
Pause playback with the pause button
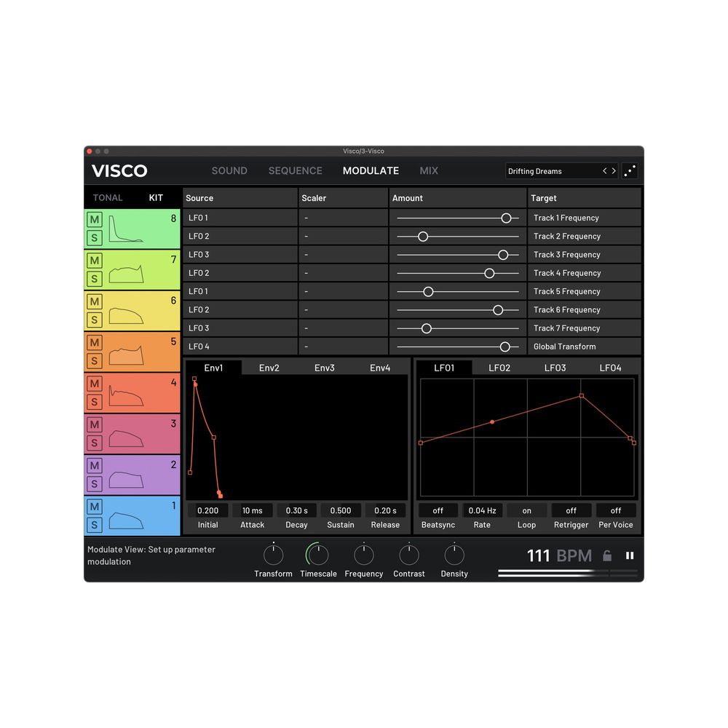point(630,555)
